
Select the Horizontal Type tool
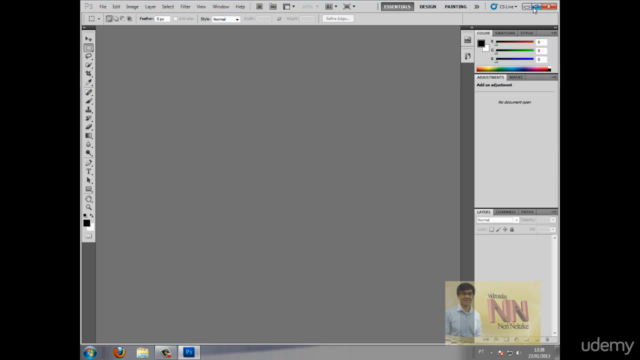coord(89,171)
